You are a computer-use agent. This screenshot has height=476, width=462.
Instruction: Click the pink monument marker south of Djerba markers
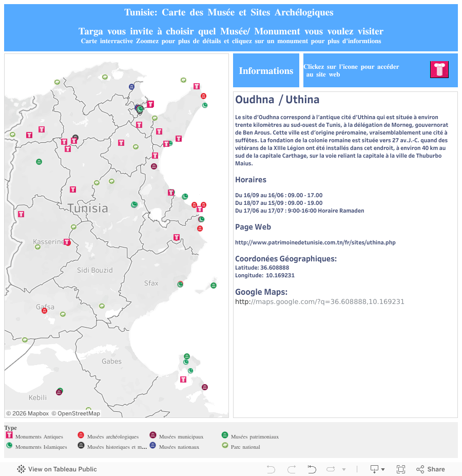[183, 379]
